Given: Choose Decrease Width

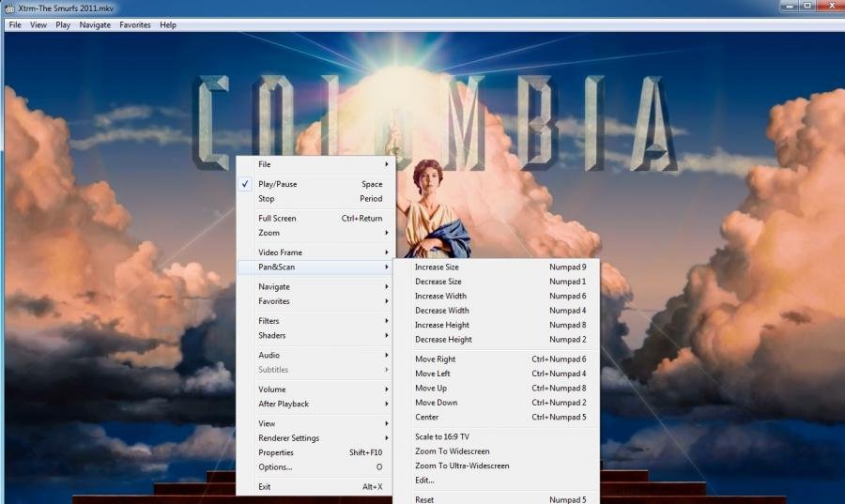Looking at the screenshot, I should tap(497, 311).
